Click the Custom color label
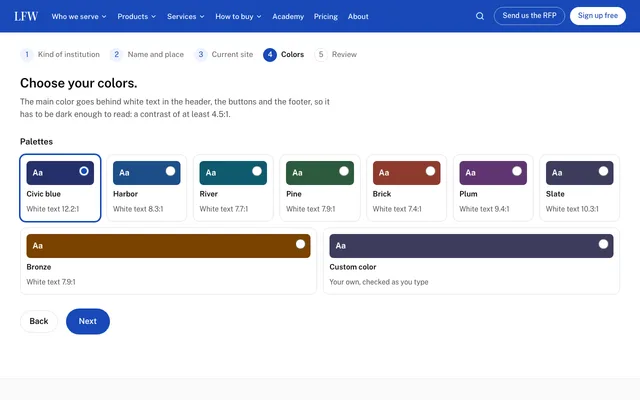 pyautogui.click(x=353, y=267)
